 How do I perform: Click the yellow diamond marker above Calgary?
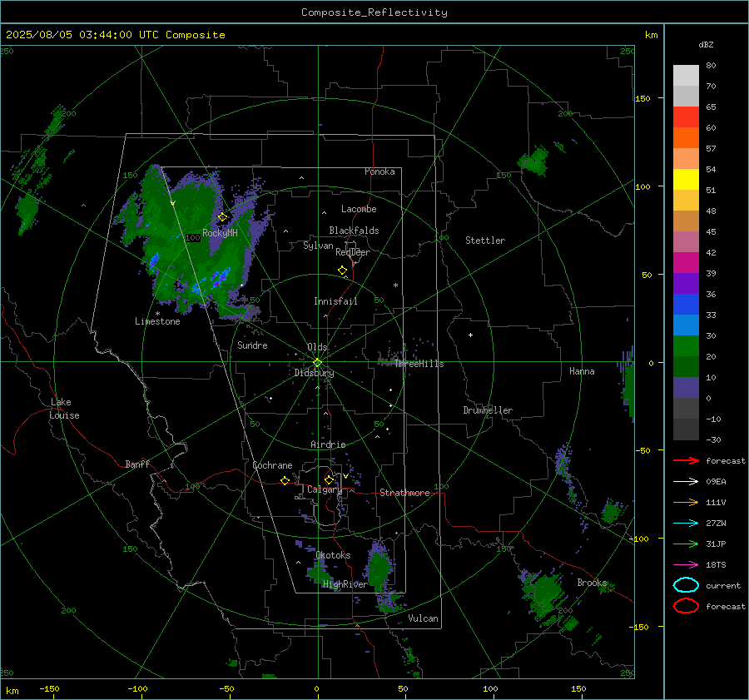pyautogui.click(x=329, y=479)
